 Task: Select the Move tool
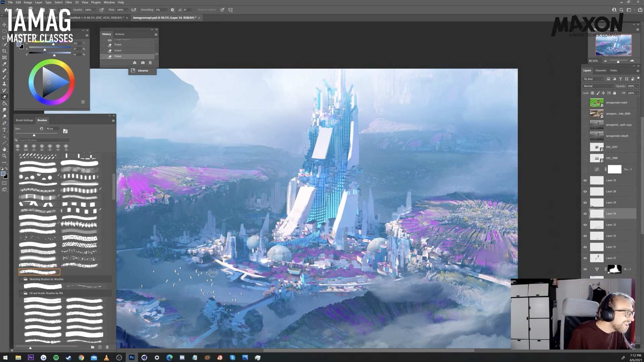(4, 25)
